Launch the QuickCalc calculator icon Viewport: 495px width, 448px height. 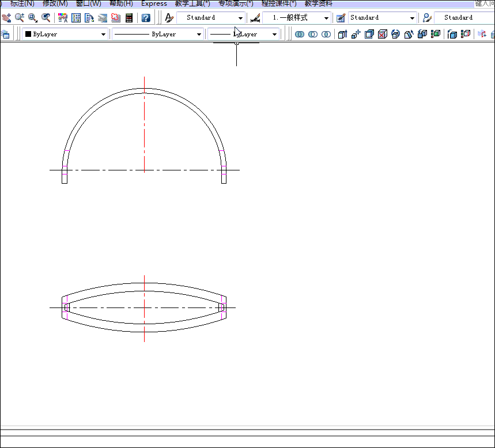(x=129, y=18)
